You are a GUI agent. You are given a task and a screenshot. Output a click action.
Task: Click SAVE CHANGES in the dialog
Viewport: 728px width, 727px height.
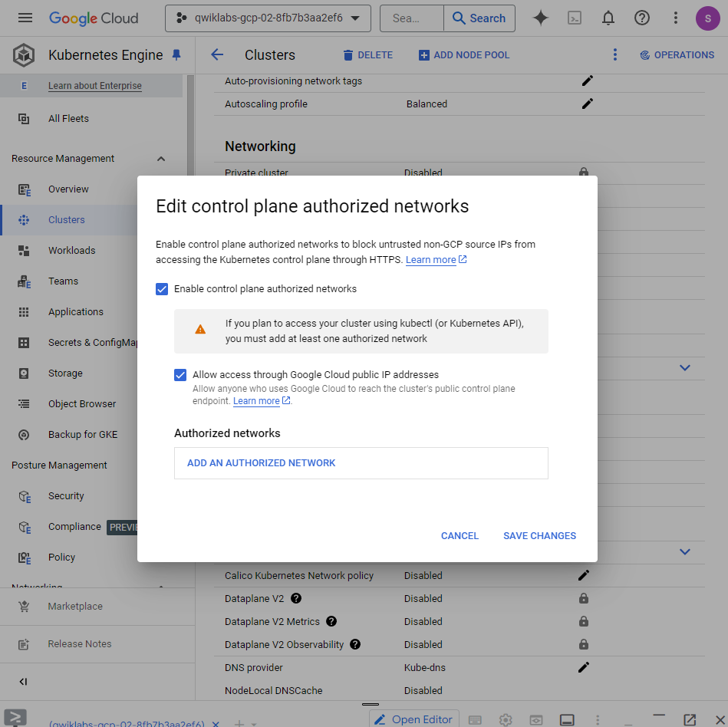[539, 536]
